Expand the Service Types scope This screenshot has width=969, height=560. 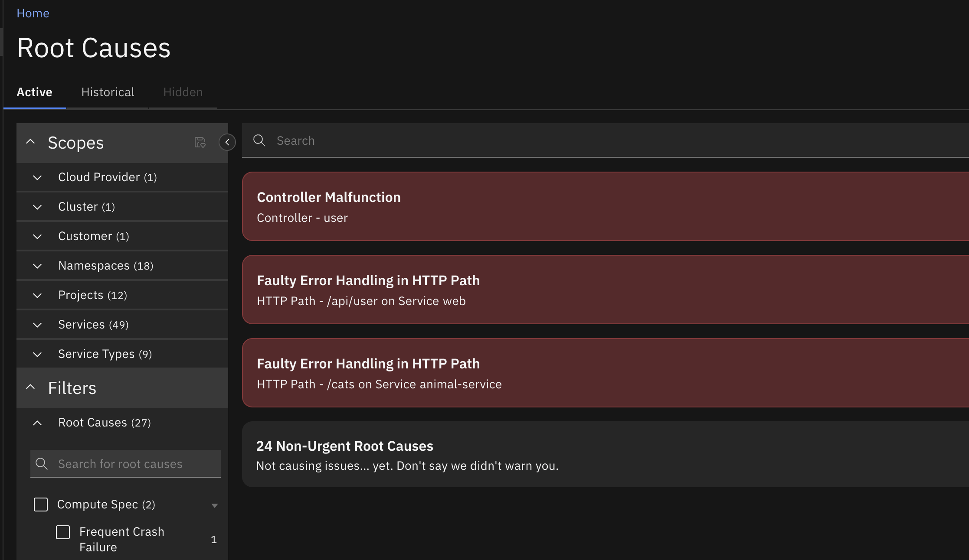pyautogui.click(x=37, y=354)
